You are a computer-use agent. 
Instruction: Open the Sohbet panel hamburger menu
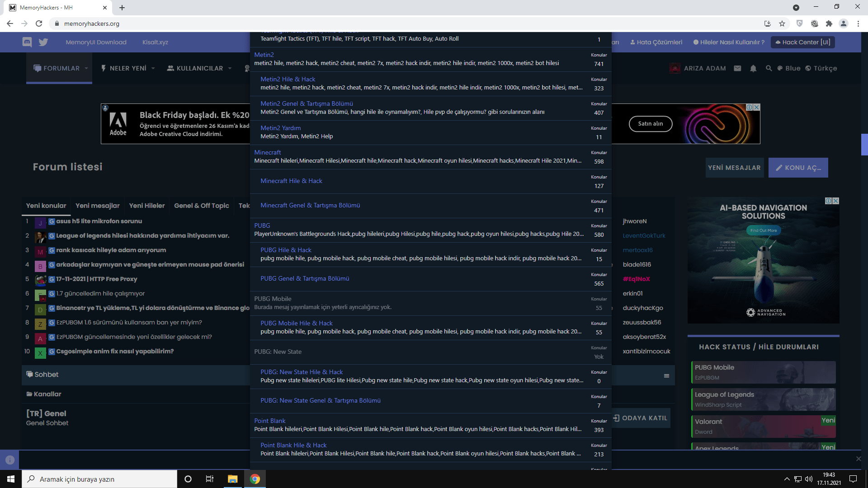[x=666, y=376]
